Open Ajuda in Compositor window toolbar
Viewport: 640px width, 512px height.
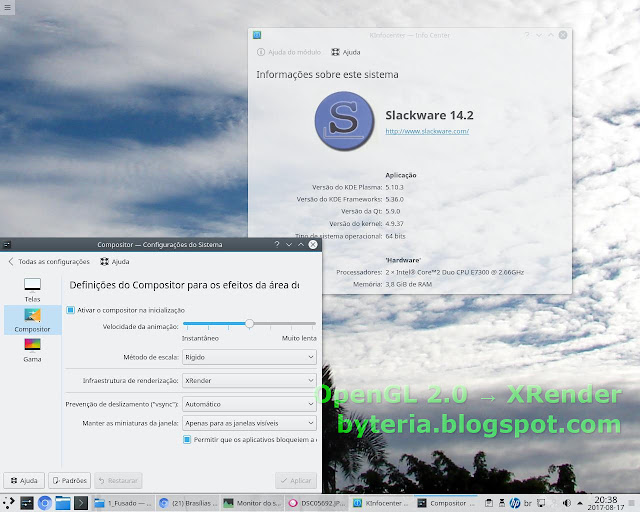coord(115,261)
